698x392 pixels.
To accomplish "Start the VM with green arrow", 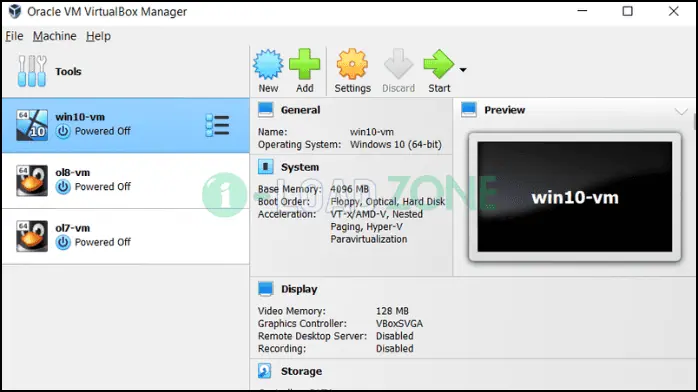I will [x=438, y=65].
